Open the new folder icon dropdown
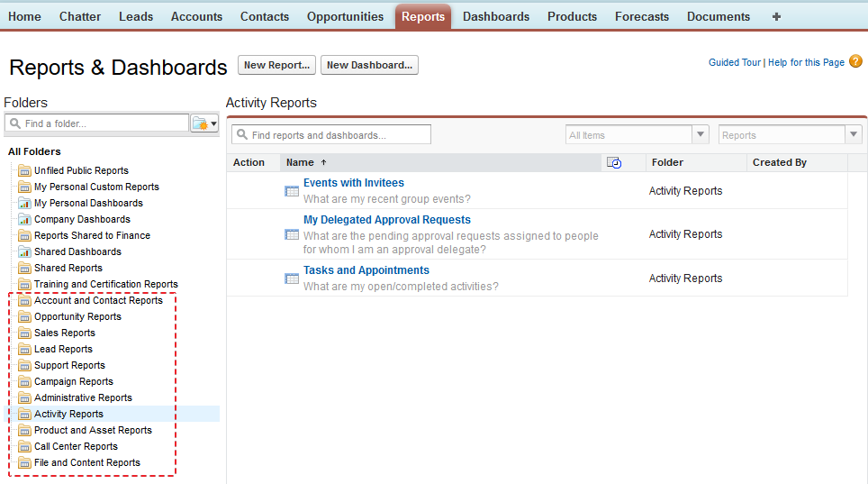 (x=204, y=123)
